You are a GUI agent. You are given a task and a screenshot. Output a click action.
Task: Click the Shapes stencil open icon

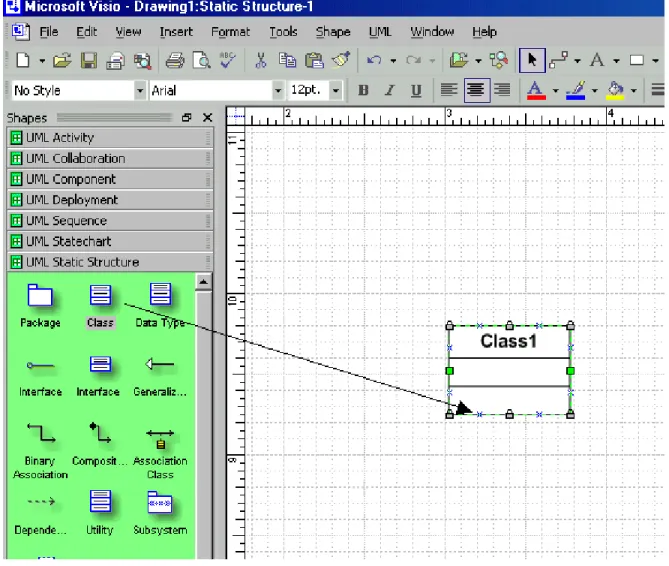pyautogui.click(x=459, y=60)
